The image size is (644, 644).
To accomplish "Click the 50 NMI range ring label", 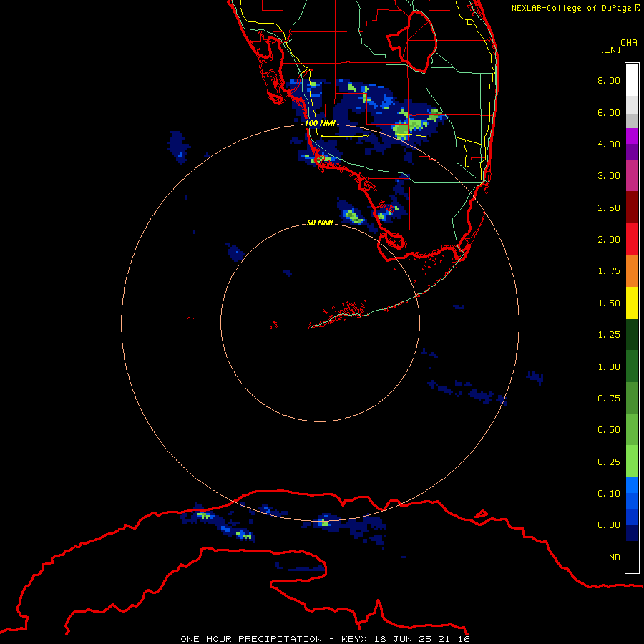I will tap(320, 223).
